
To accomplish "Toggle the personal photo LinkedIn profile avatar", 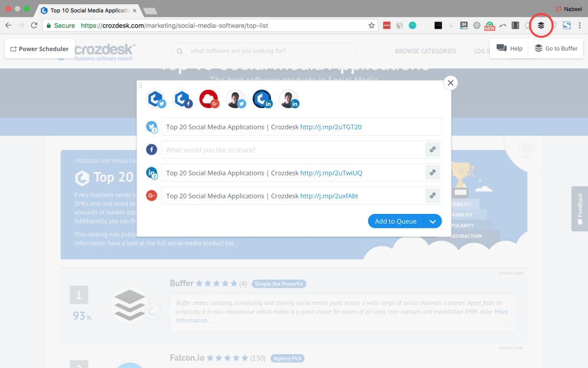I will tap(289, 99).
